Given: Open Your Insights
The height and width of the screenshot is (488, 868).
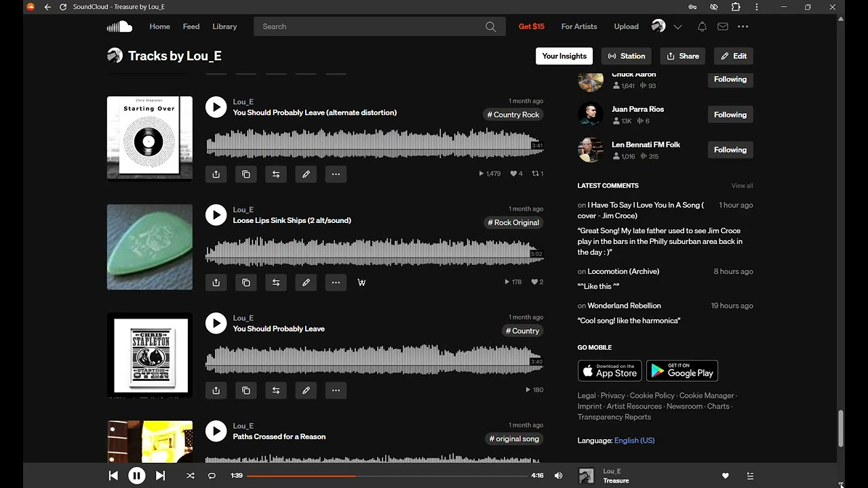Looking at the screenshot, I should coord(564,56).
